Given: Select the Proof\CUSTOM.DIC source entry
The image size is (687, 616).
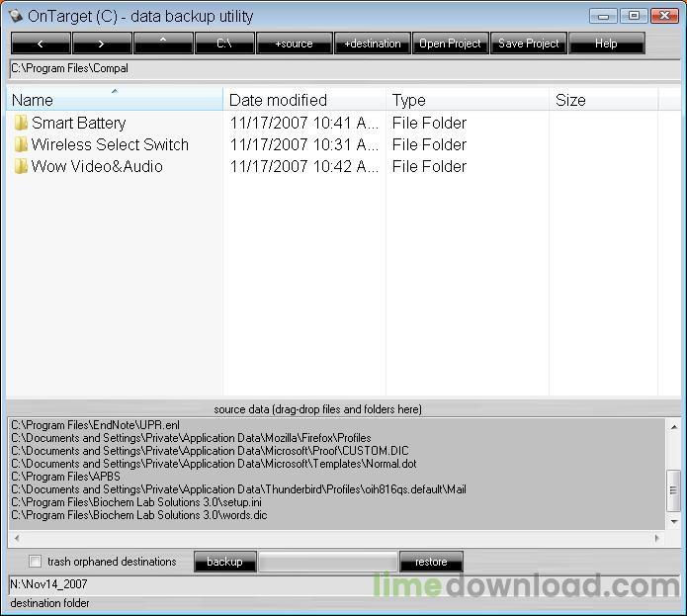Looking at the screenshot, I should click(x=210, y=451).
